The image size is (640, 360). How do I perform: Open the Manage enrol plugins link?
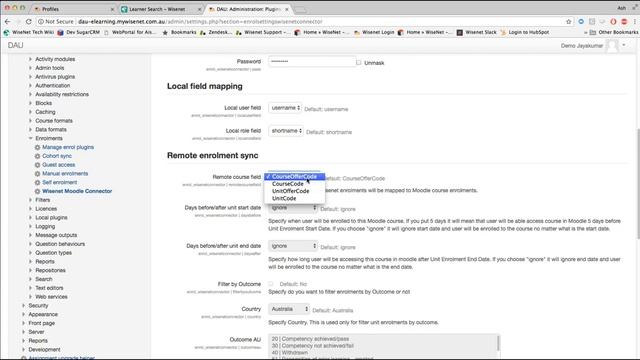point(68,147)
